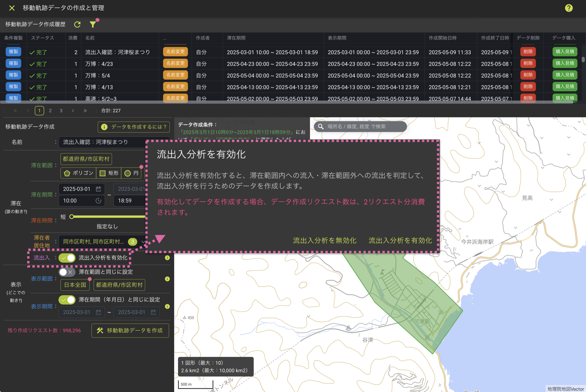Click 流出入分析を無効化 in the popup
Image resolution: width=586 pixels, height=392 pixels.
pyautogui.click(x=324, y=240)
